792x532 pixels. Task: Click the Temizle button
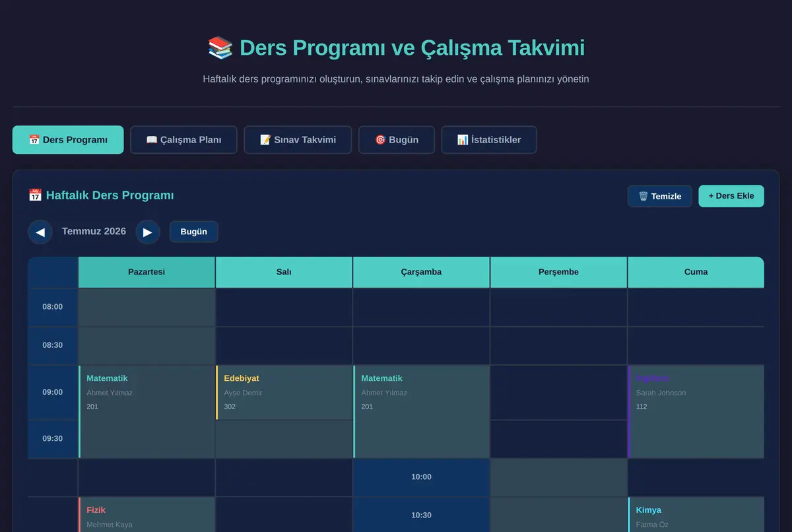click(x=660, y=196)
